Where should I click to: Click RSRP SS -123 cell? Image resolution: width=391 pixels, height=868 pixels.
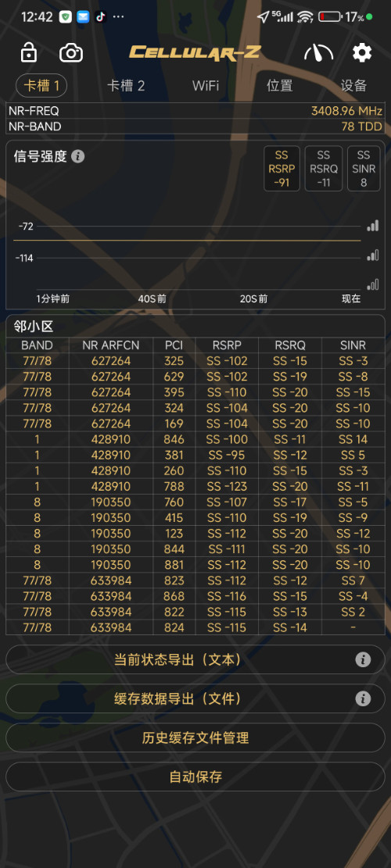(227, 487)
